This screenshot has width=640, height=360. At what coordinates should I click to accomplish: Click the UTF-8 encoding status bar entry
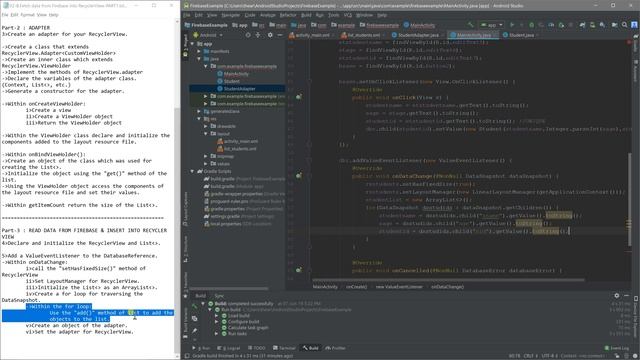549,356
